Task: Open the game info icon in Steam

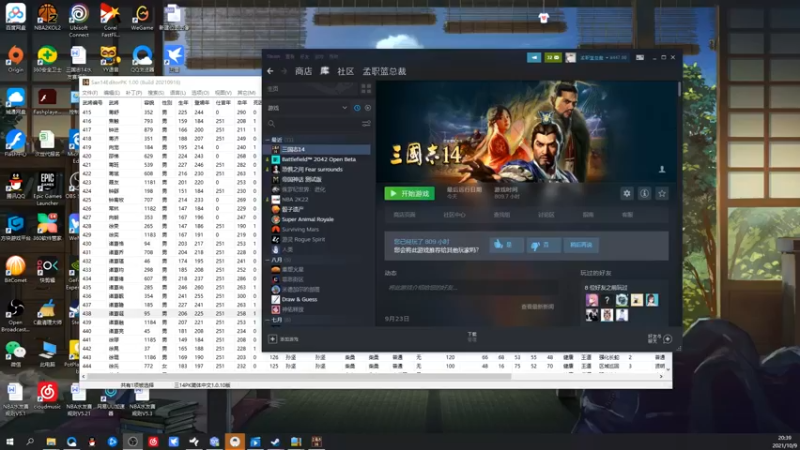Action: pyautogui.click(x=644, y=193)
